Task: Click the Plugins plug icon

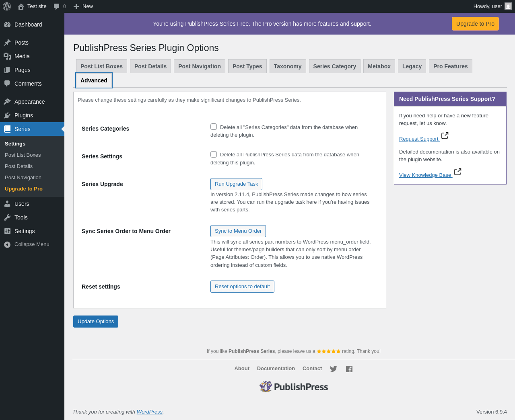Action: (x=7, y=115)
